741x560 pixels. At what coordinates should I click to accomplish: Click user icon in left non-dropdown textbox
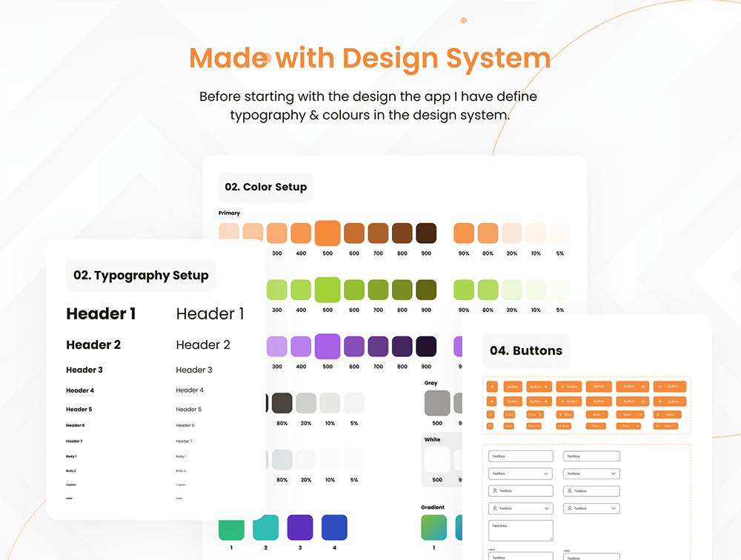(495, 491)
